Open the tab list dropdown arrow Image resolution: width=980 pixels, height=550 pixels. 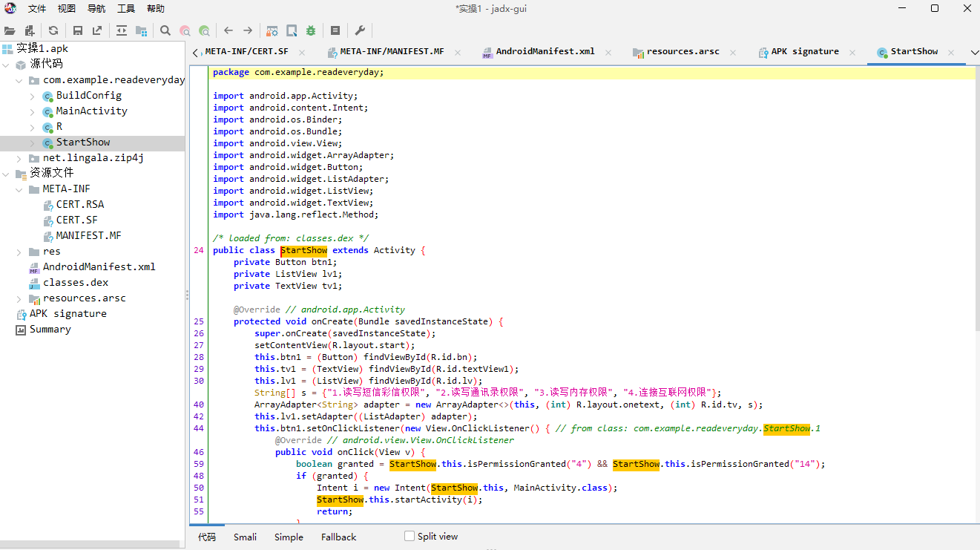tap(974, 52)
